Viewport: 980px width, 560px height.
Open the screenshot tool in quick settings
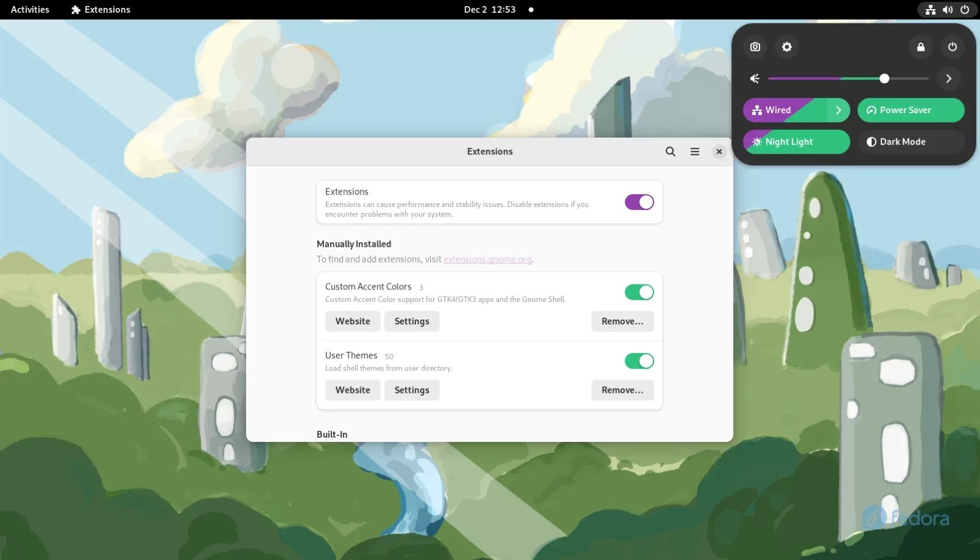[x=755, y=47]
